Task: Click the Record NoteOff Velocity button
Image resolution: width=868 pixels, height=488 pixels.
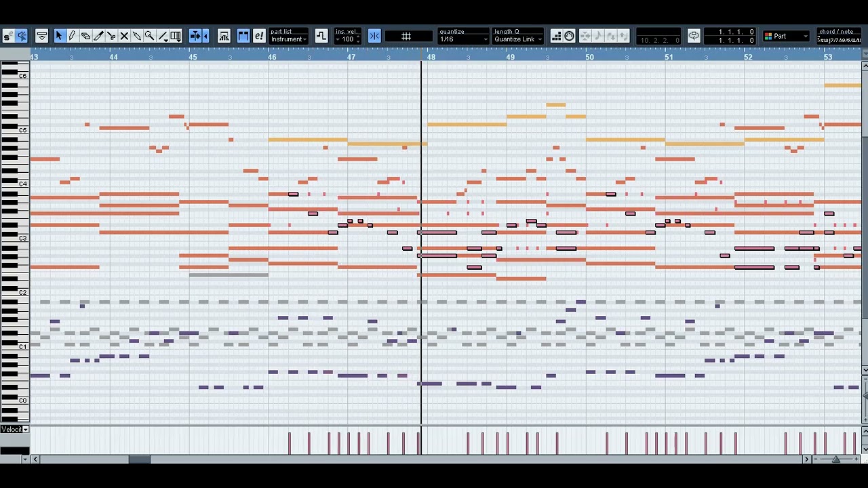Action: (x=623, y=36)
